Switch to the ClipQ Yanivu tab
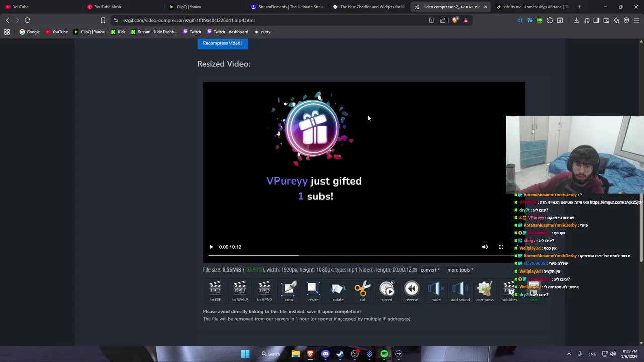Viewport: 644px width, 362px height. (205, 7)
